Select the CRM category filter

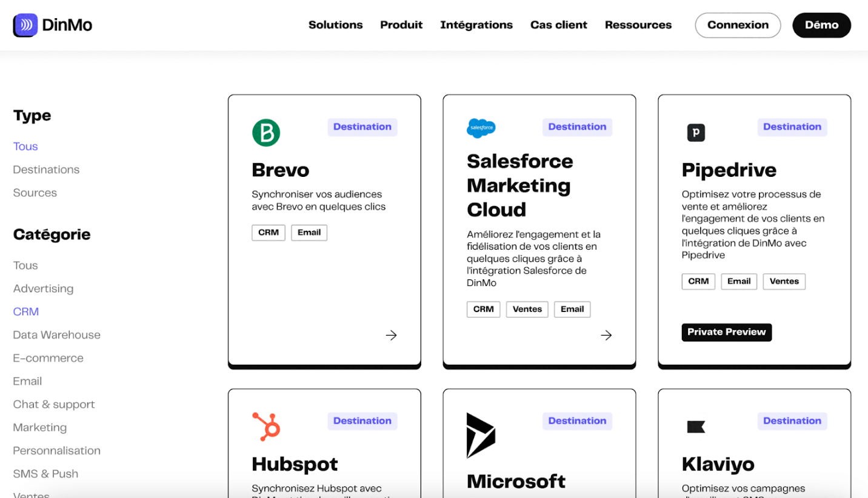coord(26,311)
